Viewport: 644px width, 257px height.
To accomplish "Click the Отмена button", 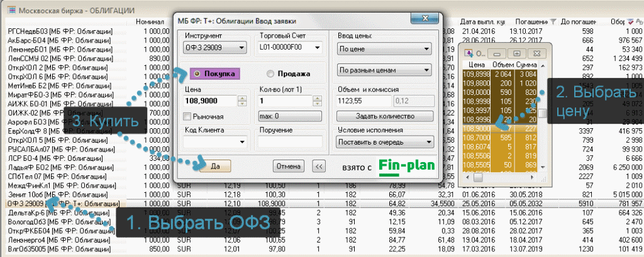I will tap(288, 165).
